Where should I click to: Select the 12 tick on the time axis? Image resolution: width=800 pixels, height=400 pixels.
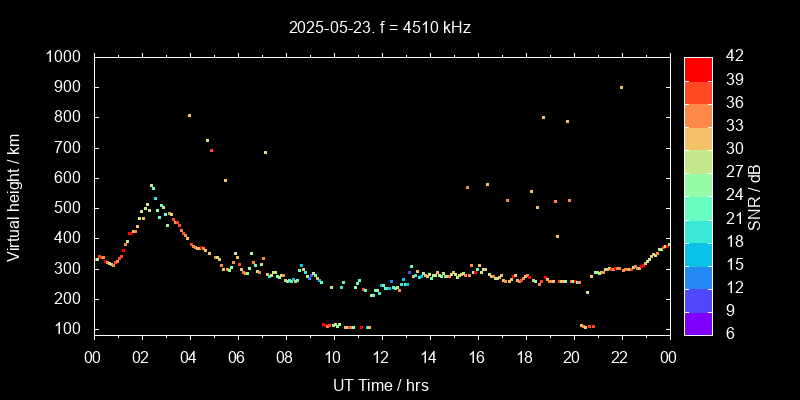coord(381,358)
